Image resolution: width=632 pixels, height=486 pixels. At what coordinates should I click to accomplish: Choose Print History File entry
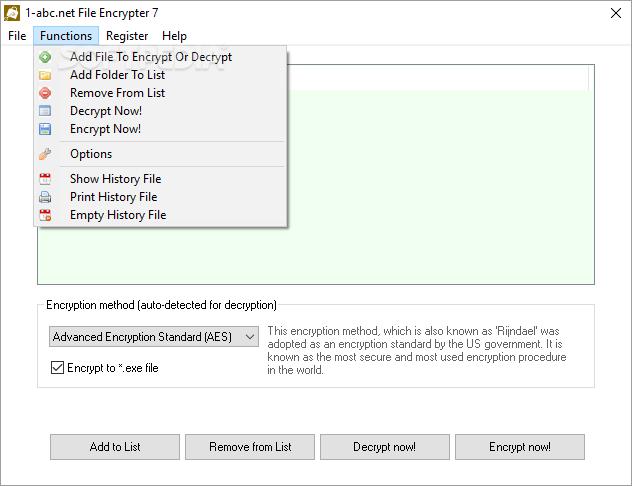pos(160,197)
